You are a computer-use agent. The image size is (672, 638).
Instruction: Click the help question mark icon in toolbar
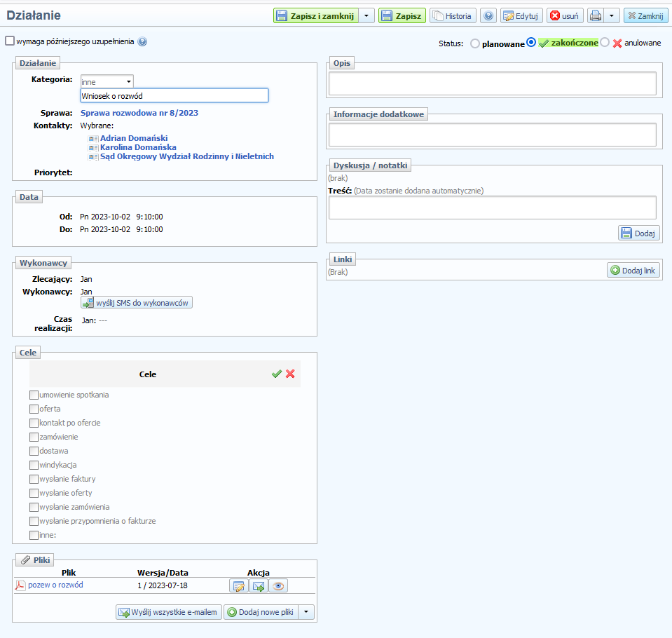[x=488, y=15]
